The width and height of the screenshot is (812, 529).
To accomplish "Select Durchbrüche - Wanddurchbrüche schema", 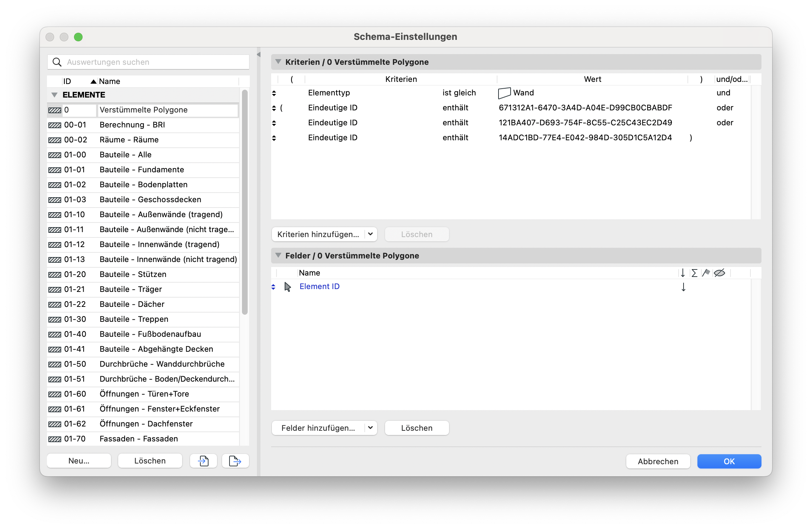I will (143, 364).
